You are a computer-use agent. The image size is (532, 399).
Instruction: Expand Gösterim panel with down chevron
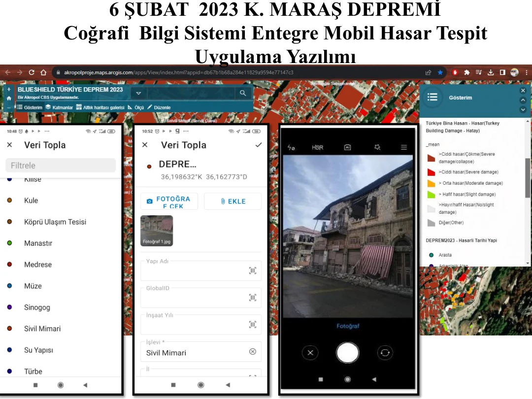click(x=523, y=109)
